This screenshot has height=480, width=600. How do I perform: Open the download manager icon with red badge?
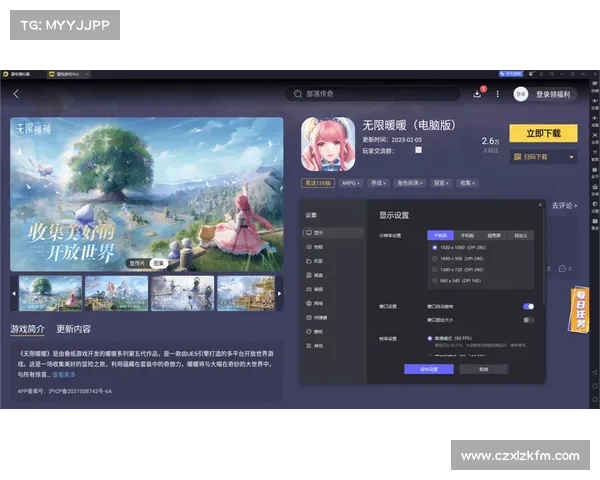(x=478, y=93)
